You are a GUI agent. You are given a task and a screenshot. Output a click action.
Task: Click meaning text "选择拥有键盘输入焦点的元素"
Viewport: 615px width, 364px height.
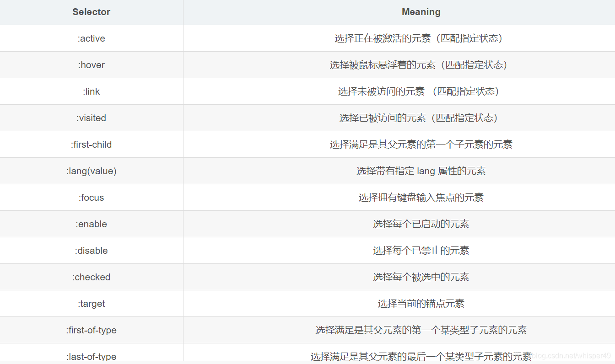pos(421,198)
